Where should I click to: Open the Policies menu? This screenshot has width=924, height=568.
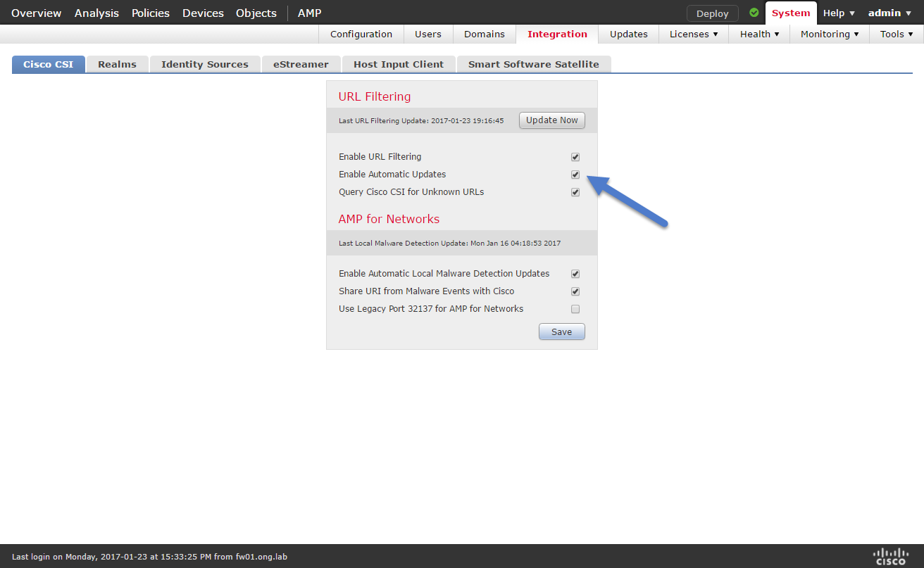(x=151, y=13)
